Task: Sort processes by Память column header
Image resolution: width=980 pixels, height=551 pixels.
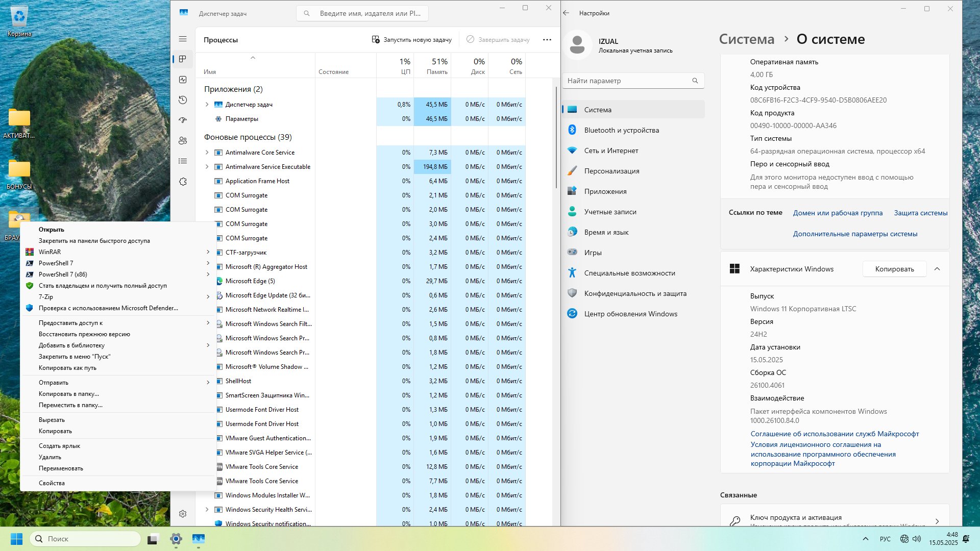Action: point(432,66)
